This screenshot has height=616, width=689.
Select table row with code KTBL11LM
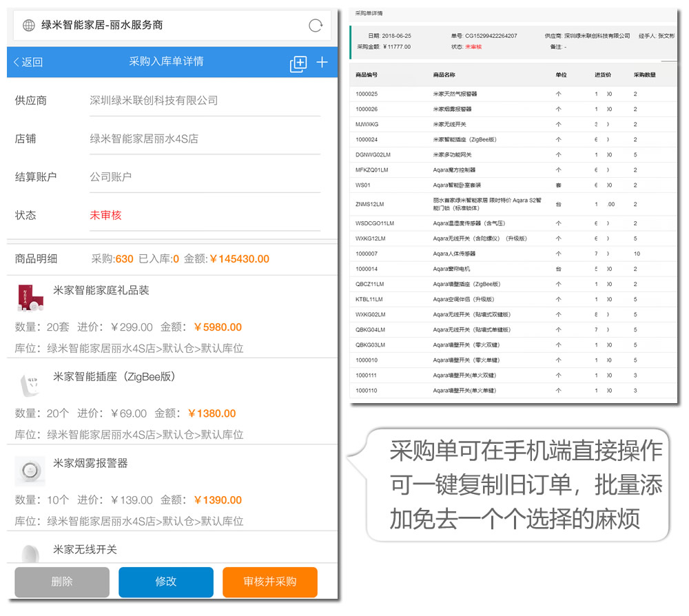point(513,300)
